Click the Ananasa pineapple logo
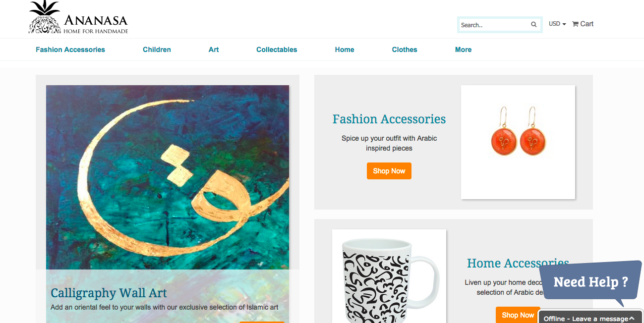Image resolution: width=644 pixels, height=323 pixels. pyautogui.click(x=45, y=17)
